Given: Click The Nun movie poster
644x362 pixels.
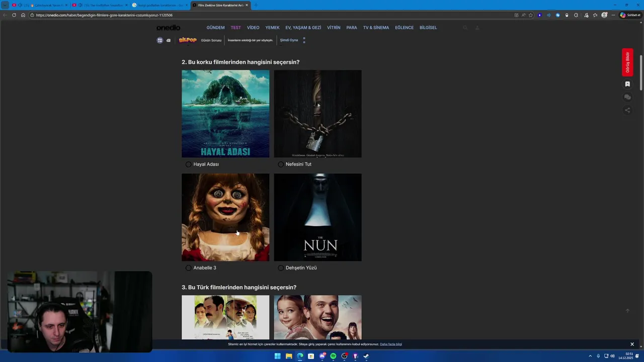Looking at the screenshot, I should pyautogui.click(x=317, y=217).
